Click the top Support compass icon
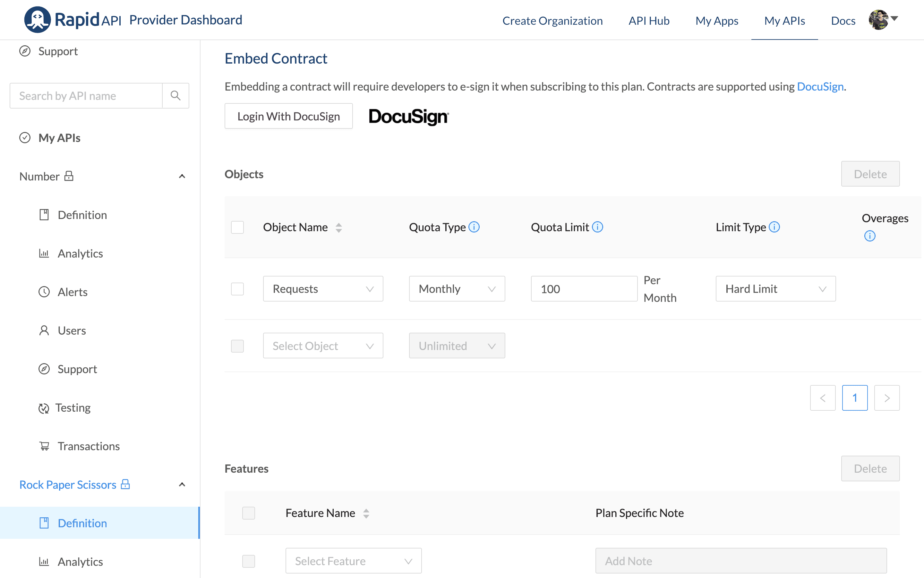The width and height of the screenshot is (924, 578). (x=25, y=51)
